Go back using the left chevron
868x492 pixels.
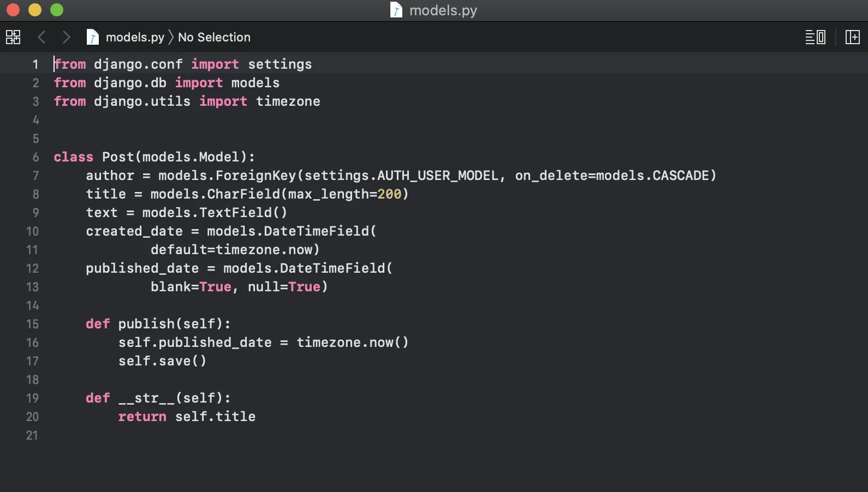pyautogui.click(x=41, y=37)
